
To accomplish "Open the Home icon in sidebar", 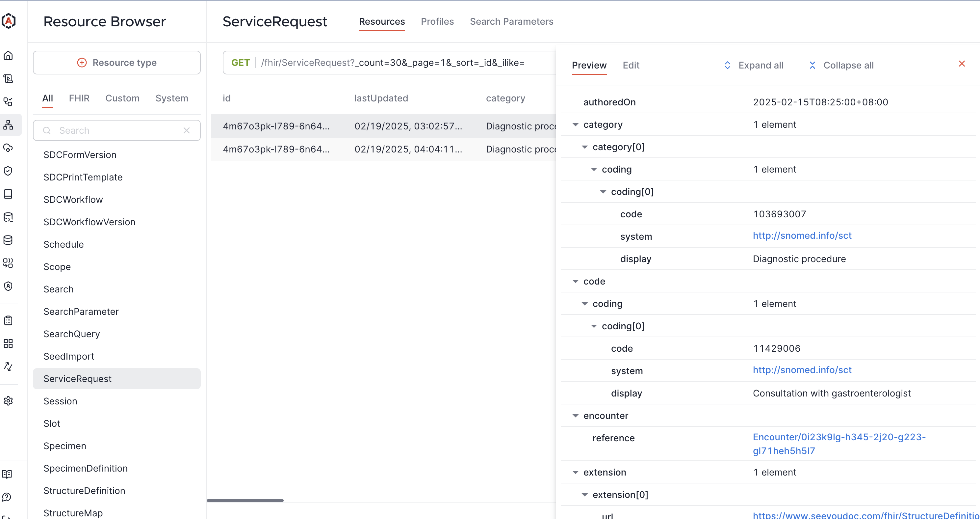I will click(x=8, y=56).
